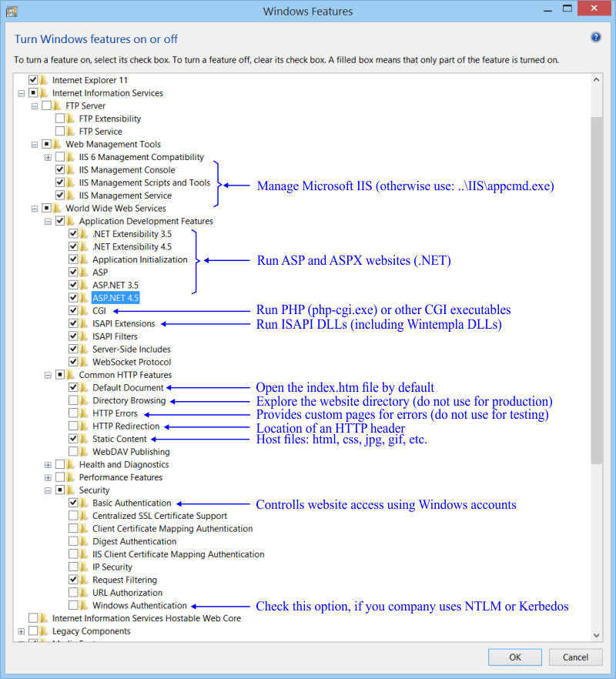This screenshot has height=679, width=616.
Task: Collapse the FTP Server node
Action: (x=35, y=106)
